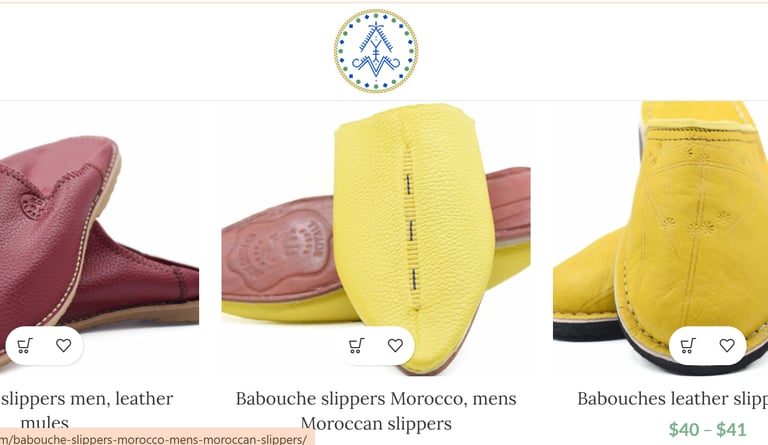Open the 'slippers men, leather mules' title link
The width and height of the screenshot is (768, 445).
[x=87, y=410]
